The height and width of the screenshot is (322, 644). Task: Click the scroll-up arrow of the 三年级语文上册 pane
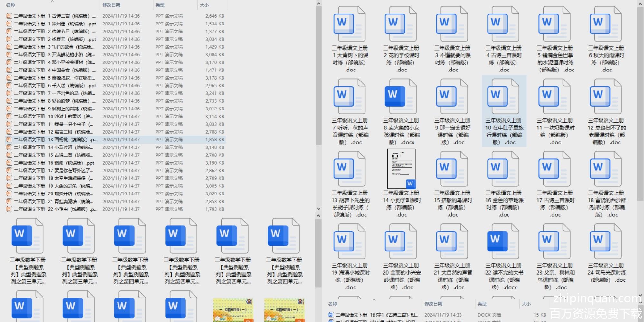(x=640, y=4)
